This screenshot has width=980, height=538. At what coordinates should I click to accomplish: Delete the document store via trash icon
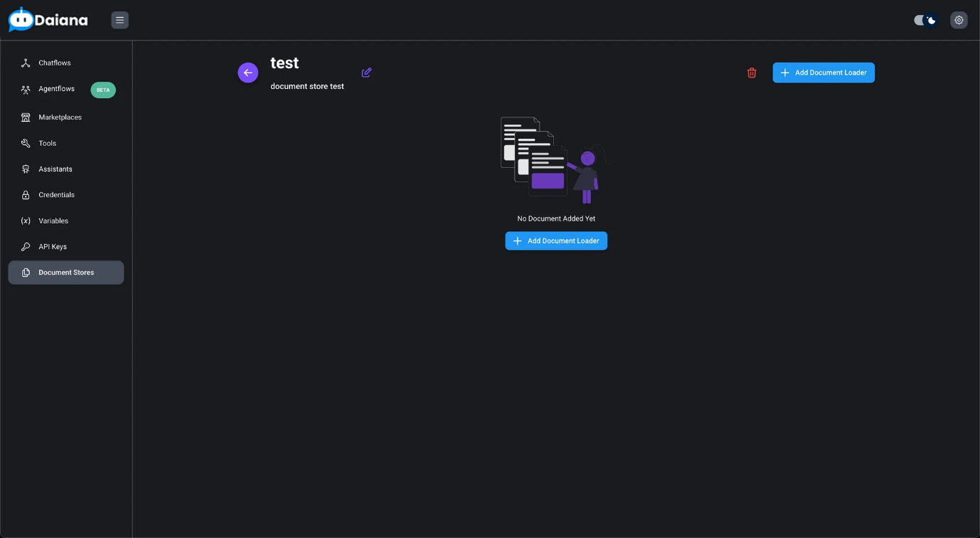[752, 73]
